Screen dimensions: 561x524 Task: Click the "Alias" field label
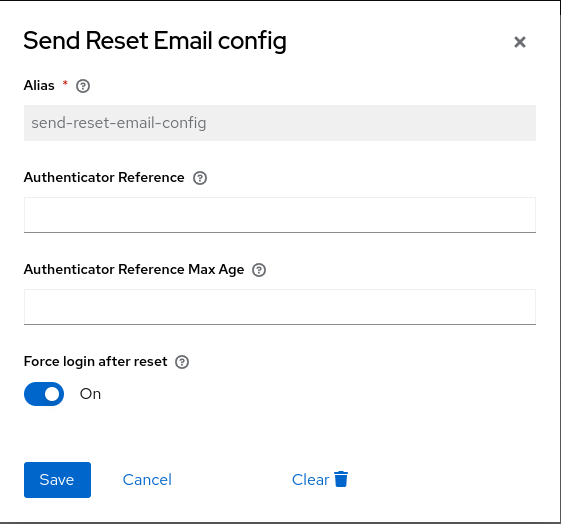pos(39,85)
